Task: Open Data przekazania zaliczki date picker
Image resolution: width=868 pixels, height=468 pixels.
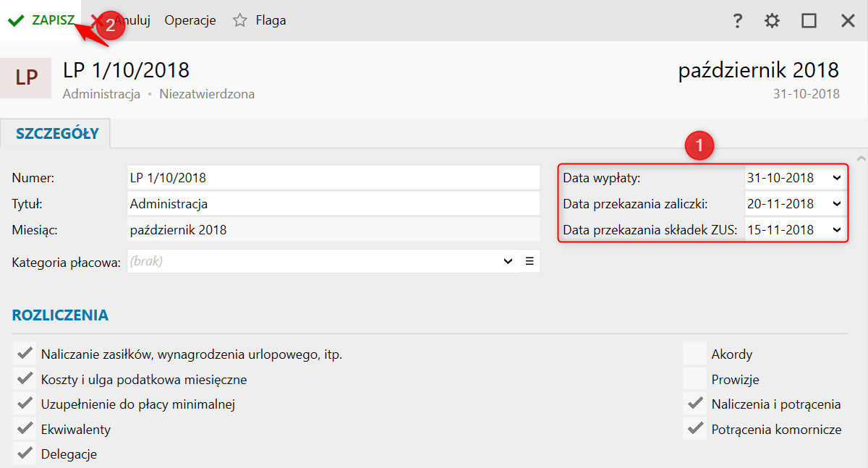Action: (x=837, y=204)
